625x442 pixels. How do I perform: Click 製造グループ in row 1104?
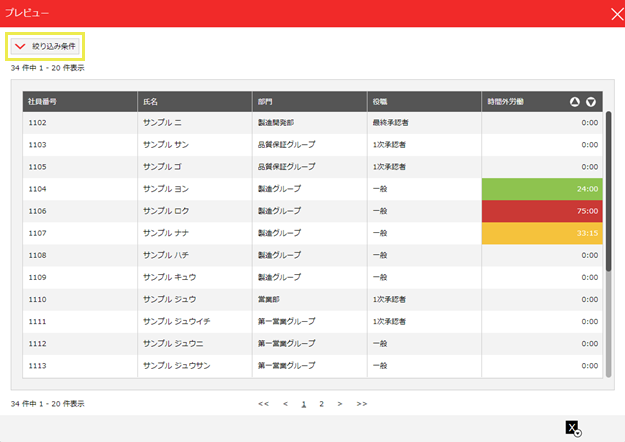pyautogui.click(x=279, y=189)
